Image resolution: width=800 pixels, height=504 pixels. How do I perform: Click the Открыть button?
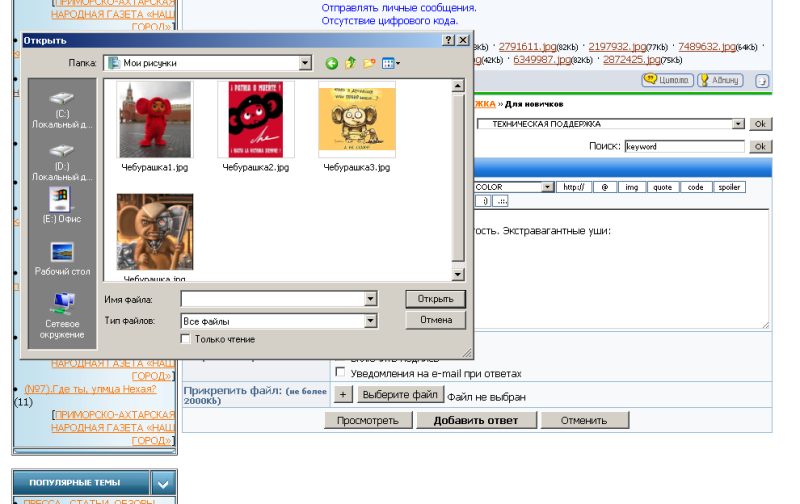[435, 299]
